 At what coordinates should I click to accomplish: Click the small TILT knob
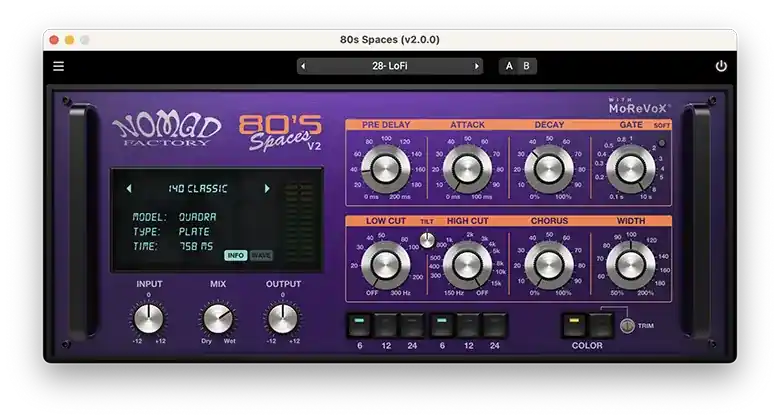427,240
